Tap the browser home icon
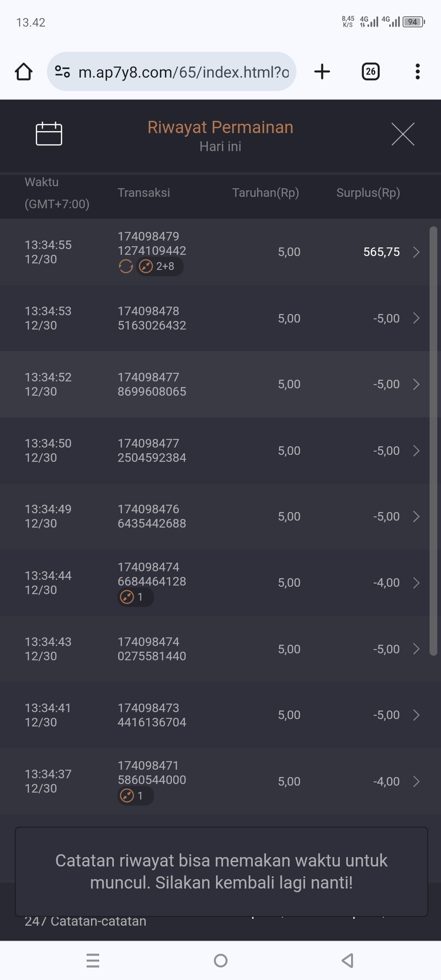 [x=24, y=72]
